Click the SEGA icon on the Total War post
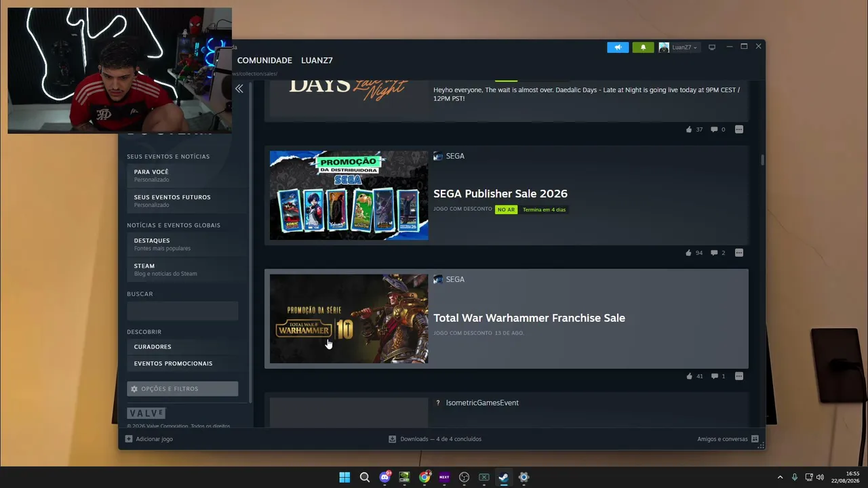 (438, 280)
